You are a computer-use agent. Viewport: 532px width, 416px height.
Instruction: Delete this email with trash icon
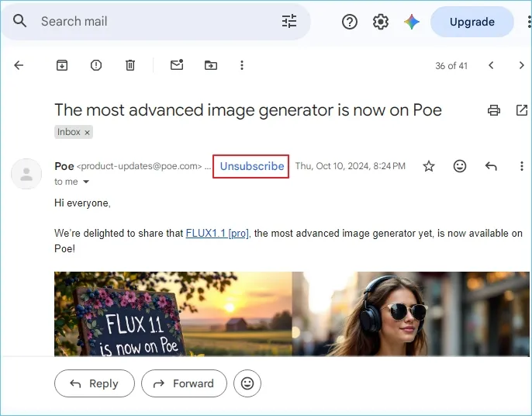[x=130, y=65]
